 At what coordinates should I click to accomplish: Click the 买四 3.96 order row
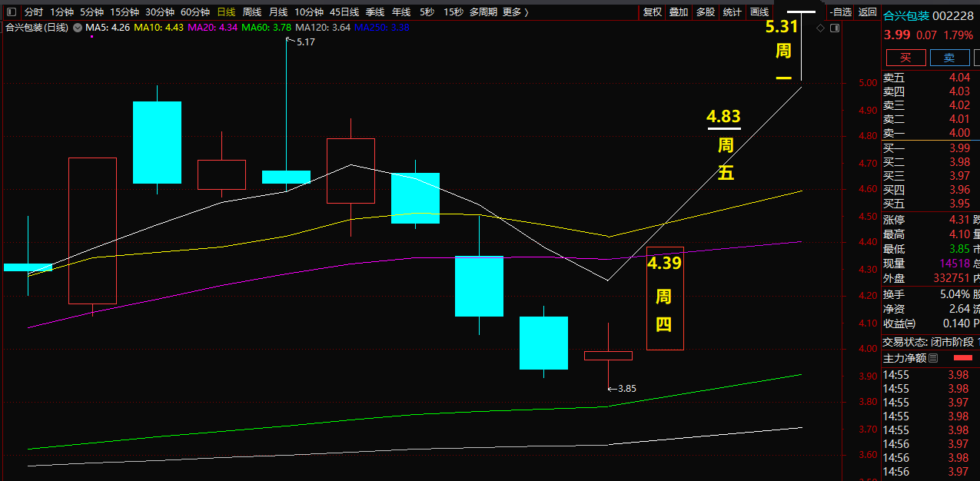tap(931, 190)
